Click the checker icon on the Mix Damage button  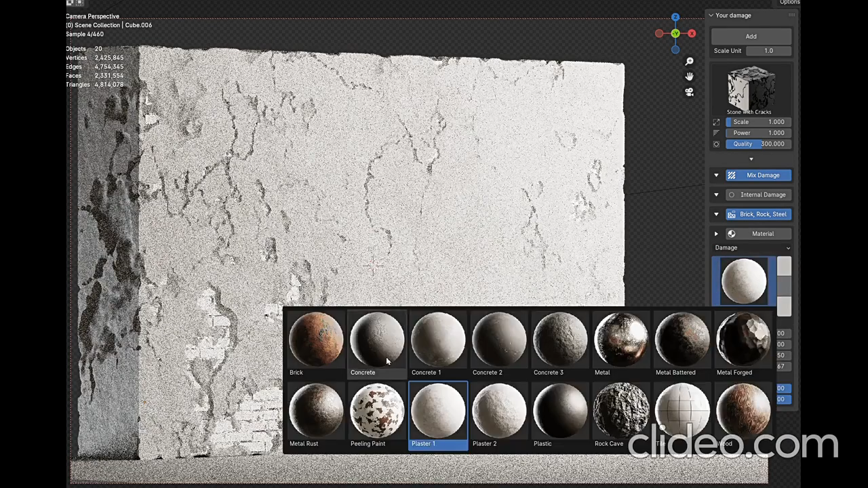point(731,175)
